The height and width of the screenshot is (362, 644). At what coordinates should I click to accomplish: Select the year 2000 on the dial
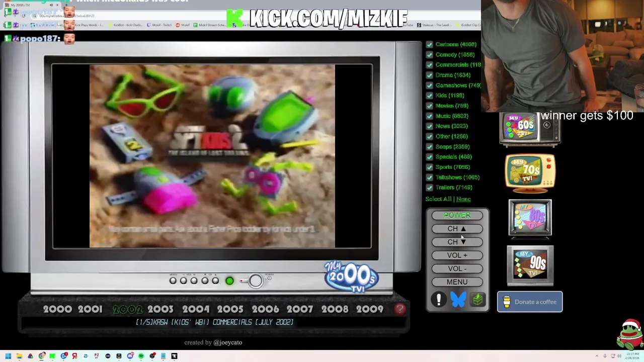pos(57,309)
